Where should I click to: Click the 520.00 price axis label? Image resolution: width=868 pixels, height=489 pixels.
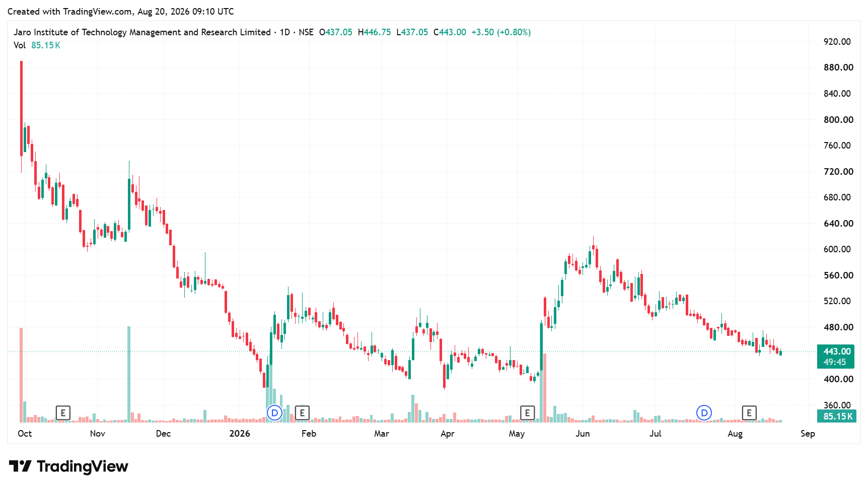click(x=837, y=301)
